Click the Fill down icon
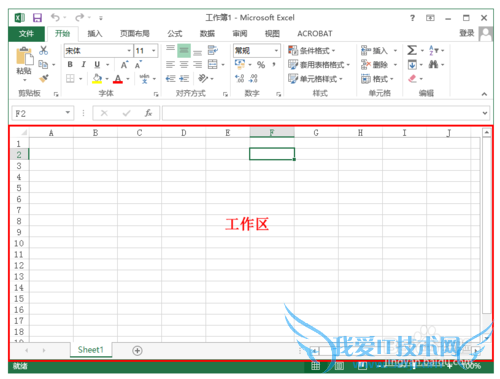500x379 pixels. click(x=412, y=64)
